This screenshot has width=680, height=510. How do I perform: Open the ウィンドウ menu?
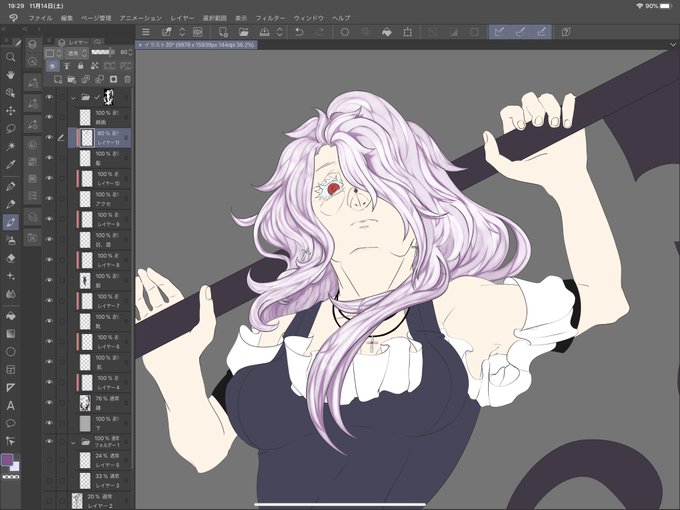(x=309, y=18)
